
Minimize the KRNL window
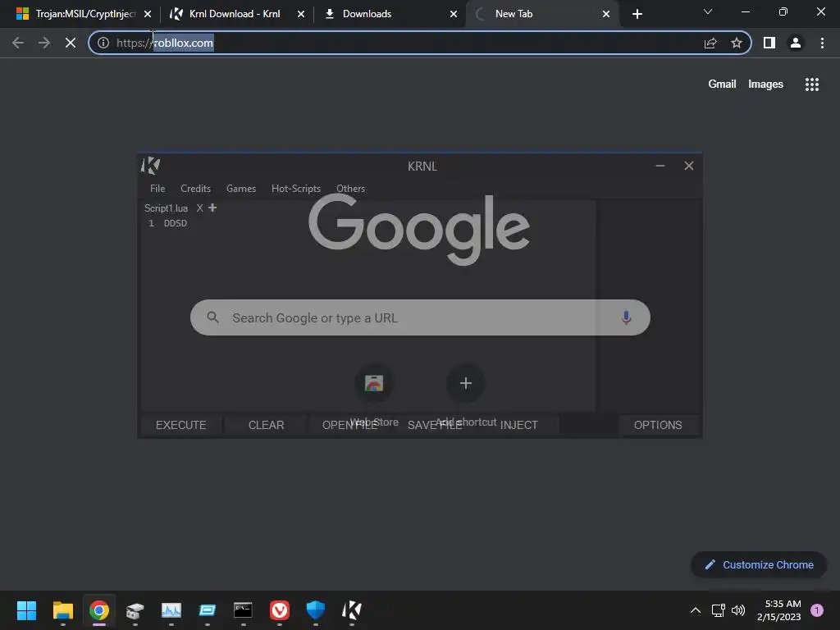pos(660,166)
